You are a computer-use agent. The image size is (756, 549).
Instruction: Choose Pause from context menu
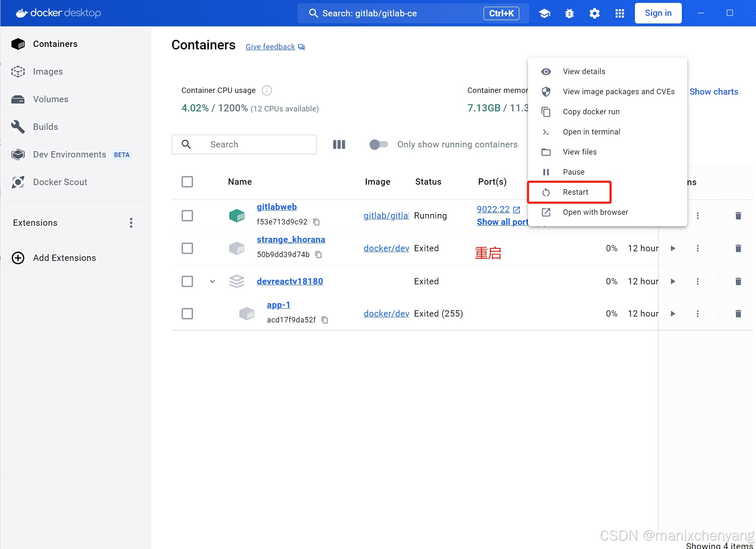click(607, 172)
